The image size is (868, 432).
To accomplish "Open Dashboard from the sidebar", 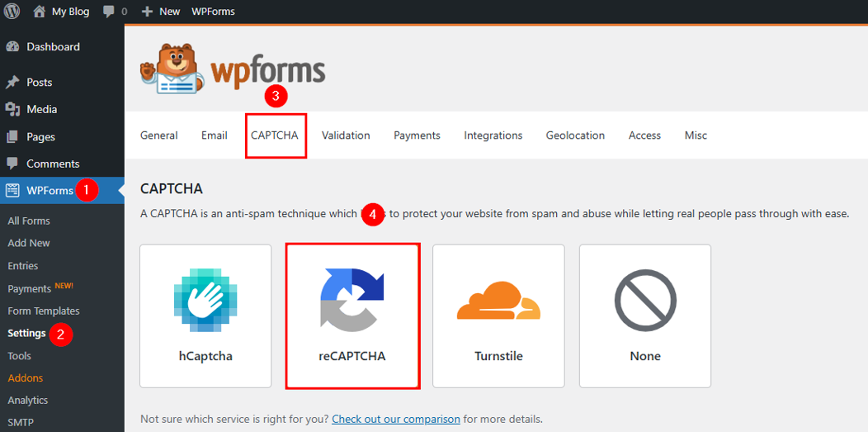I will [x=53, y=47].
